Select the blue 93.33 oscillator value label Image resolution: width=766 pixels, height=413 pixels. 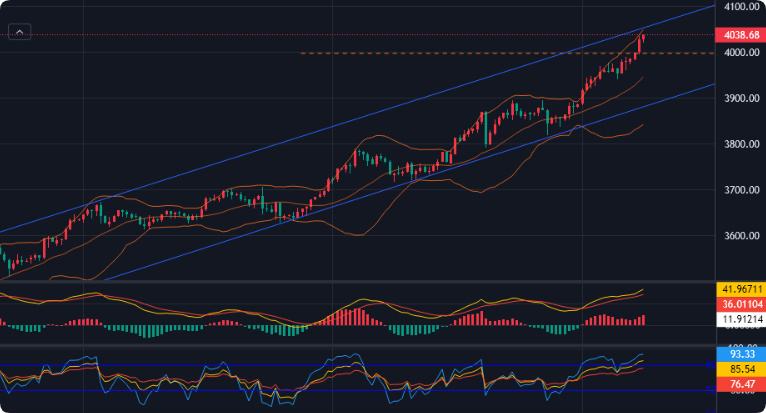pos(742,354)
